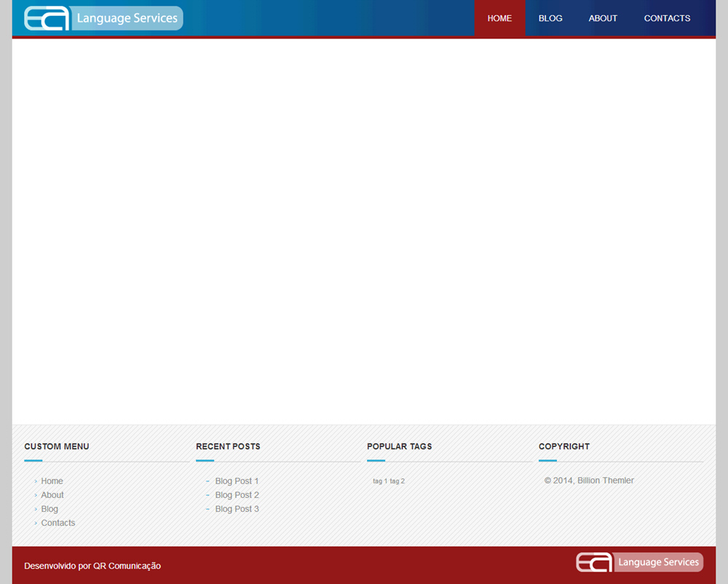Select the Blog link in Custom Menu

[x=50, y=509]
